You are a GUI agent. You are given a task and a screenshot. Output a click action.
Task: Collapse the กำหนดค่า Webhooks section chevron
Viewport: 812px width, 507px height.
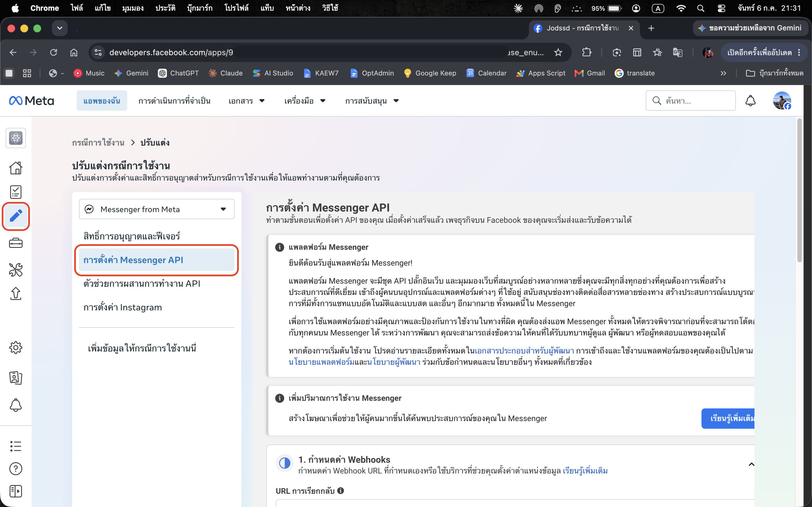click(751, 464)
